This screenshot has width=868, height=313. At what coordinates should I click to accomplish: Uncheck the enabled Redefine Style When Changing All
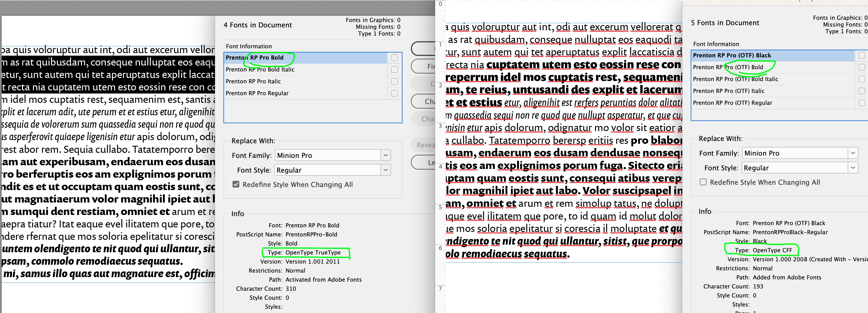[236, 184]
